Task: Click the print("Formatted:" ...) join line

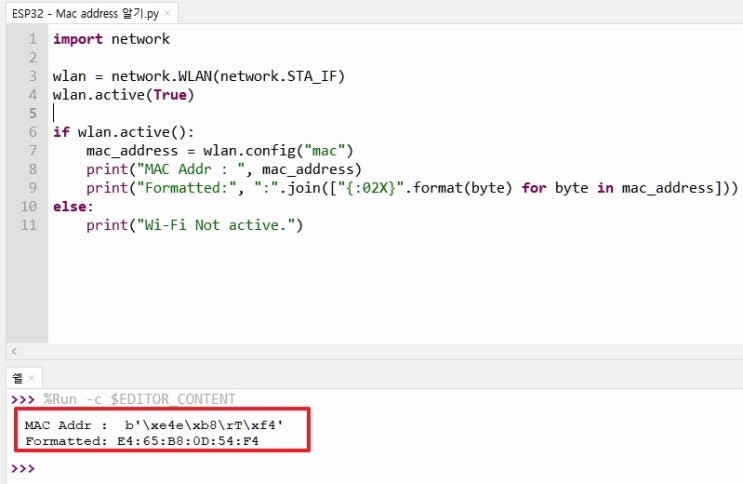Action: [x=412, y=188]
